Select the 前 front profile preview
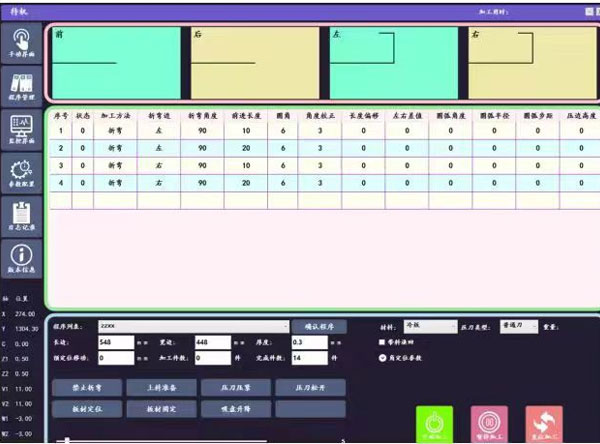 coord(115,59)
